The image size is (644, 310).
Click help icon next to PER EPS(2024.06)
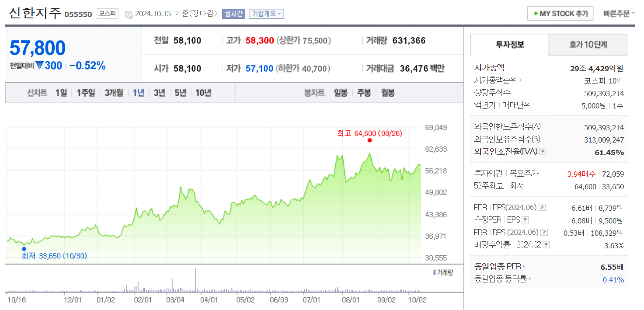(543, 207)
